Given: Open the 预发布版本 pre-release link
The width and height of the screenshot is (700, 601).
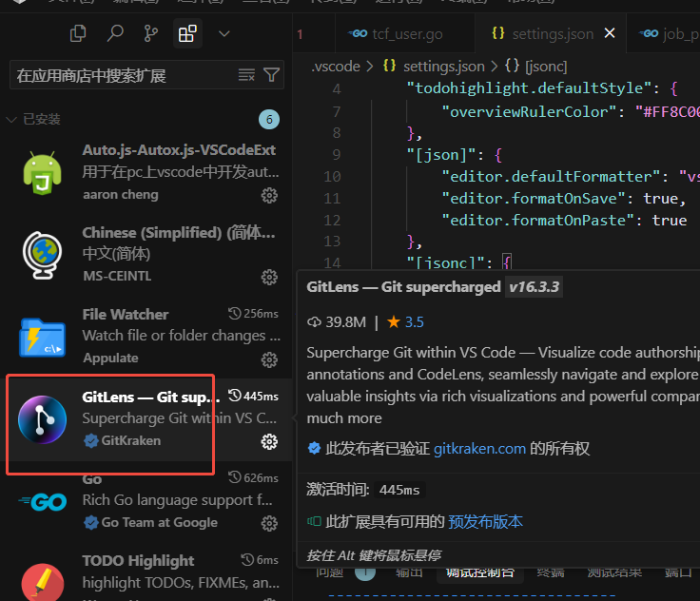Looking at the screenshot, I should point(485,521).
